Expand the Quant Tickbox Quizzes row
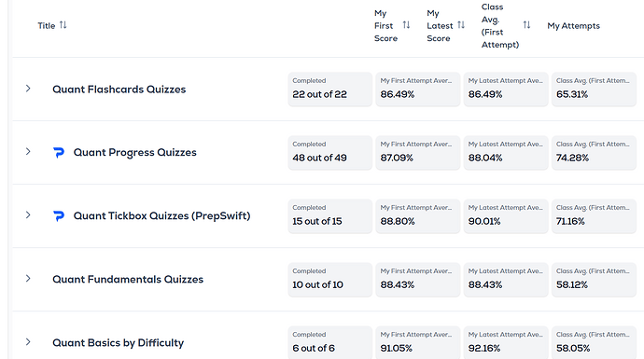The height and width of the screenshot is (359, 644). [28, 215]
